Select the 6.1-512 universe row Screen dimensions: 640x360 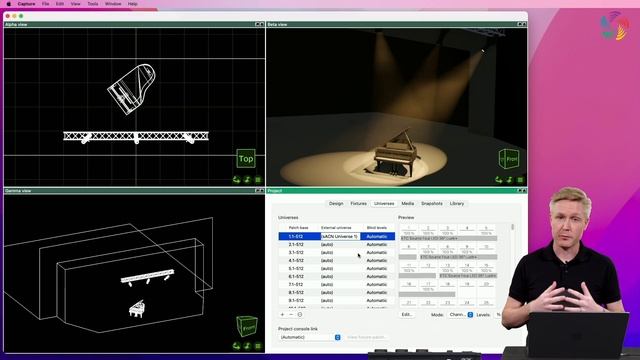tap(337, 276)
